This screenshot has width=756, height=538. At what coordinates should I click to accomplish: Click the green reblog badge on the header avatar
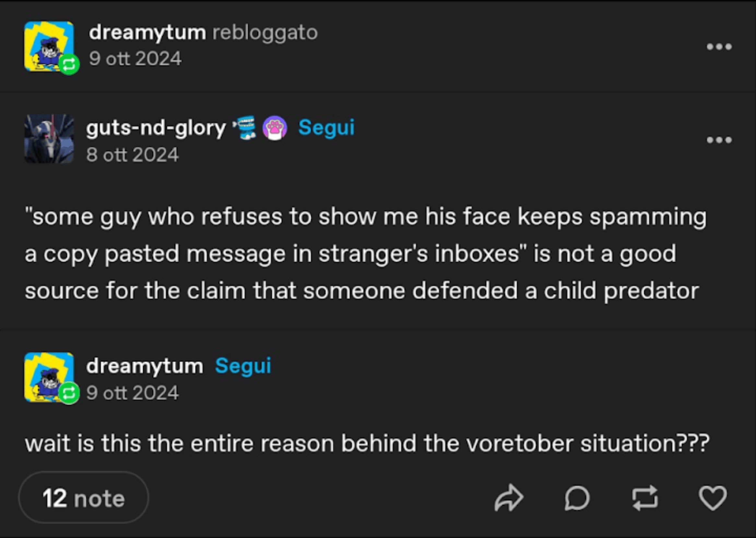coord(69,65)
